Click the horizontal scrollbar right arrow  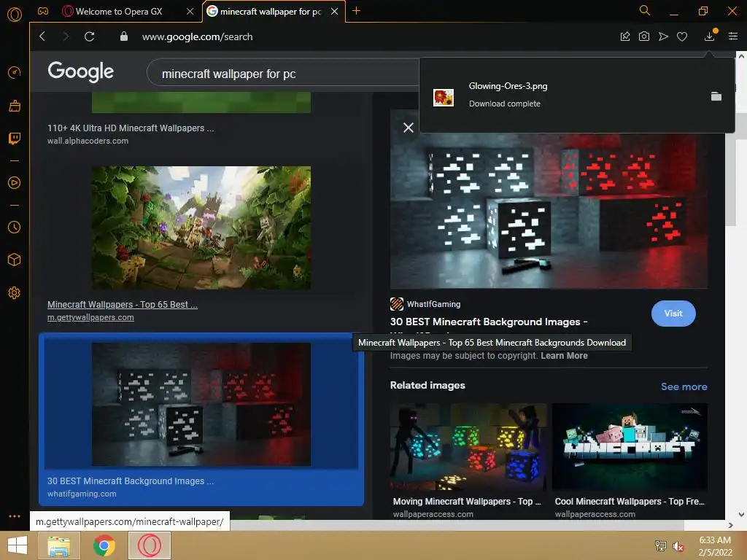730,525
